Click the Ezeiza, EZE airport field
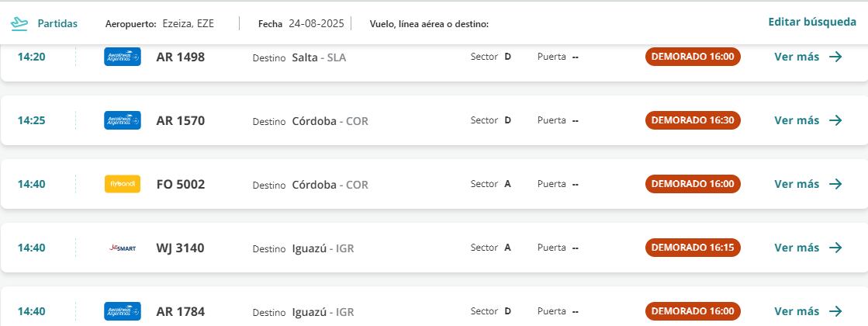Viewport: 868px width, 326px height. 188,23
